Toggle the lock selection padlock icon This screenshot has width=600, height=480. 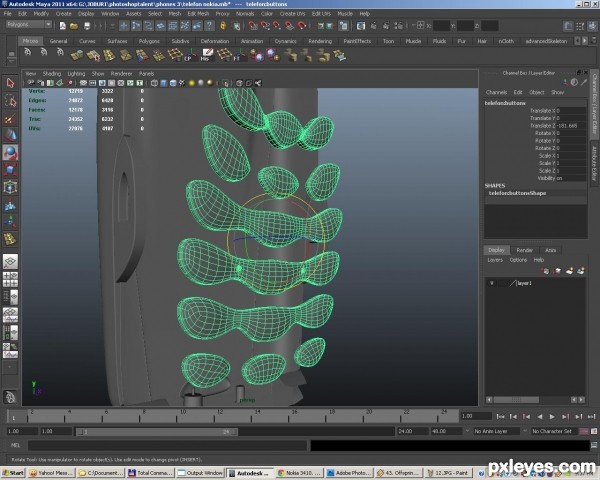coord(223,26)
